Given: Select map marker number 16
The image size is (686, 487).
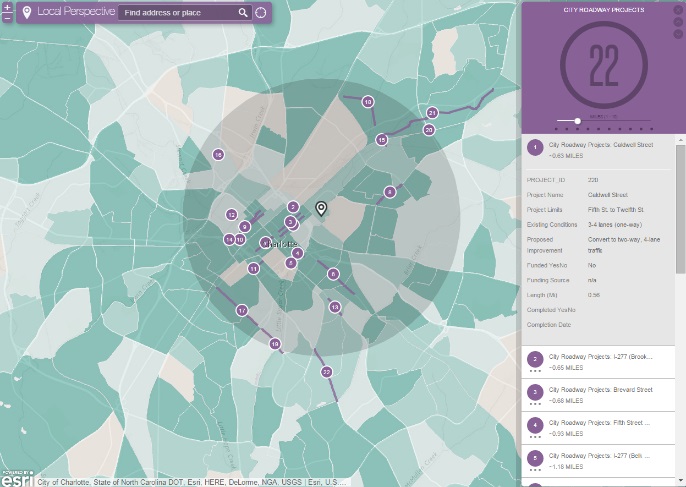Looking at the screenshot, I should pyautogui.click(x=218, y=154).
